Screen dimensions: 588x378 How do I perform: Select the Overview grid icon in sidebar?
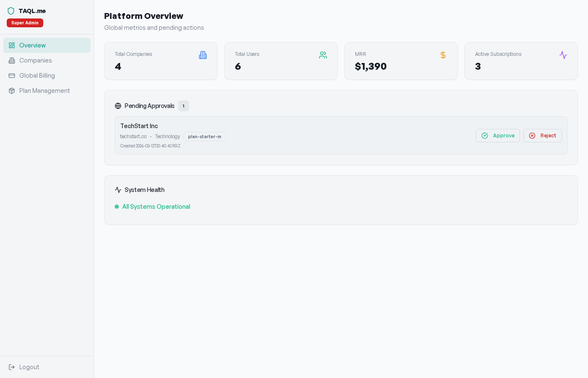click(12, 45)
